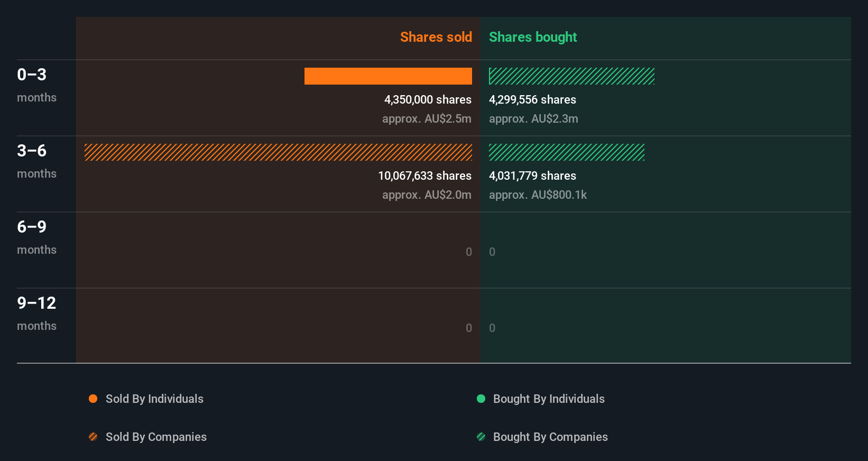Click the orange Sold By Individuals legend dot

[x=93, y=399]
